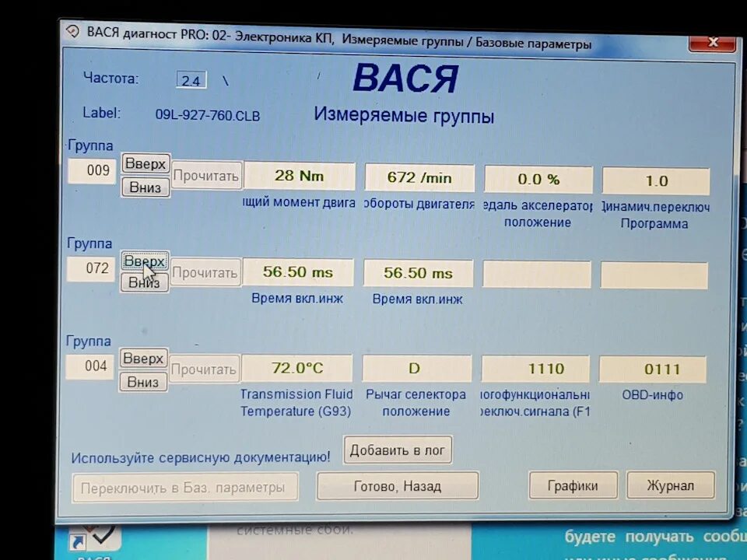Click the label file name 09L-927-760.CLB
Image resolution: width=747 pixels, height=560 pixels.
point(208,116)
